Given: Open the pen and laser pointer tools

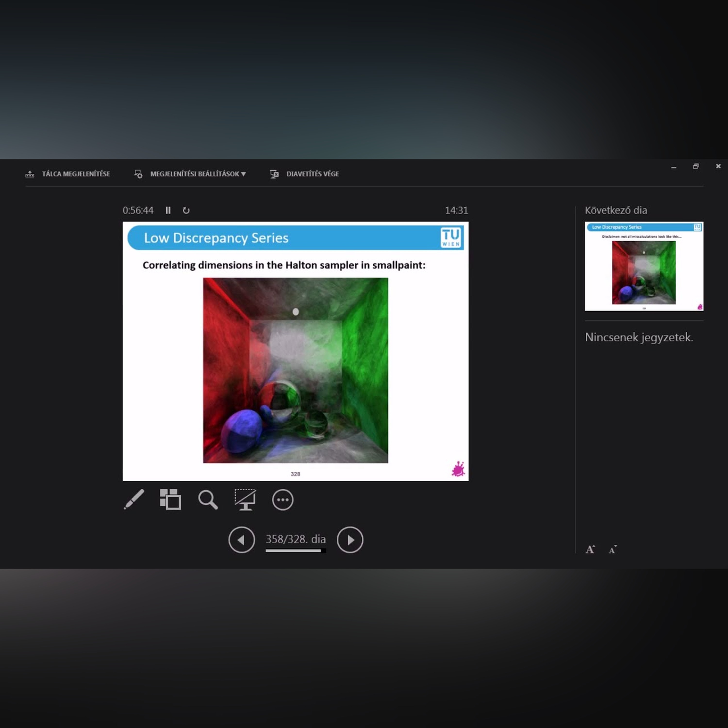Looking at the screenshot, I should [x=134, y=499].
